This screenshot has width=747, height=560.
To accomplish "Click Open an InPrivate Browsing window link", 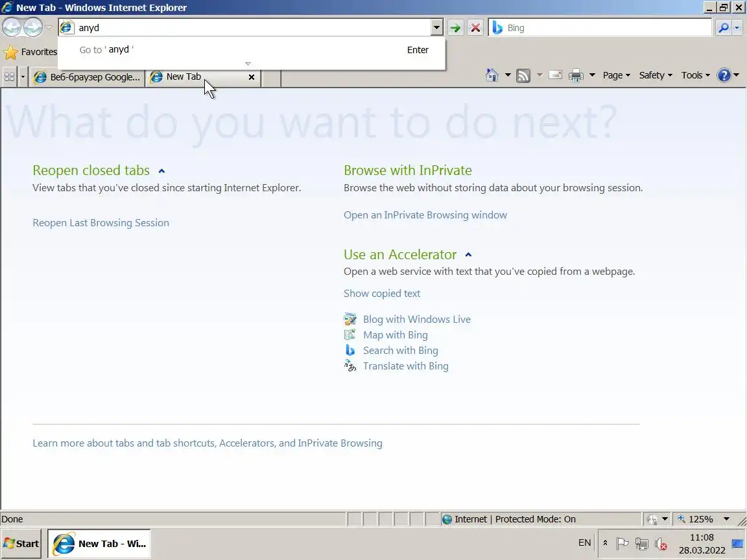I will 425,215.
